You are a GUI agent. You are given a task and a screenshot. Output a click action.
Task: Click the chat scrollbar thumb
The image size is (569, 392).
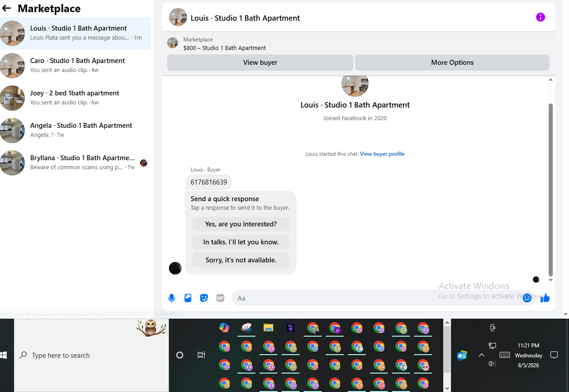pyautogui.click(x=551, y=189)
